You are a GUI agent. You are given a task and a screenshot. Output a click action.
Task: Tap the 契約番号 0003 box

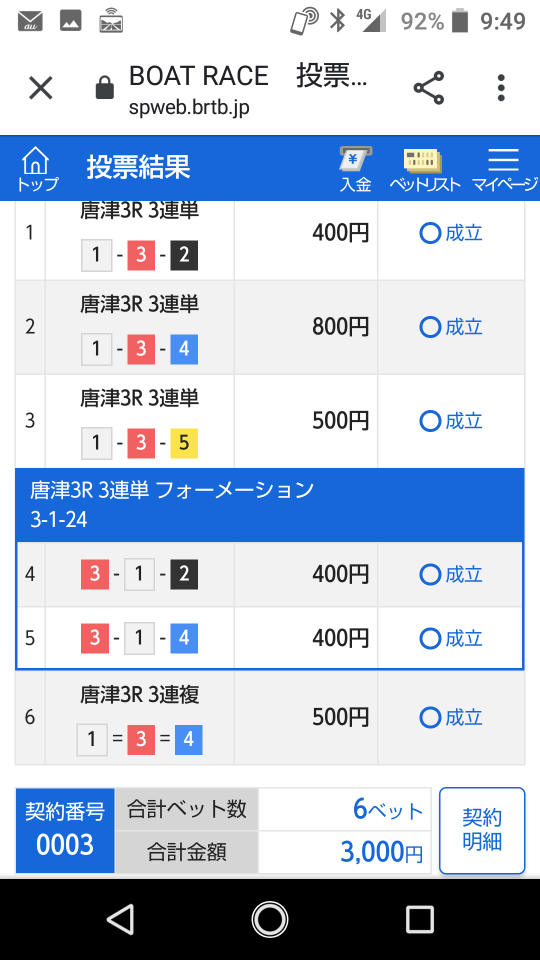(x=65, y=830)
